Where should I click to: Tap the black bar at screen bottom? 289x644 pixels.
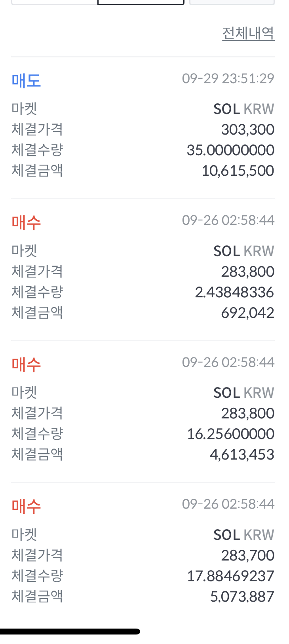pos(70,631)
